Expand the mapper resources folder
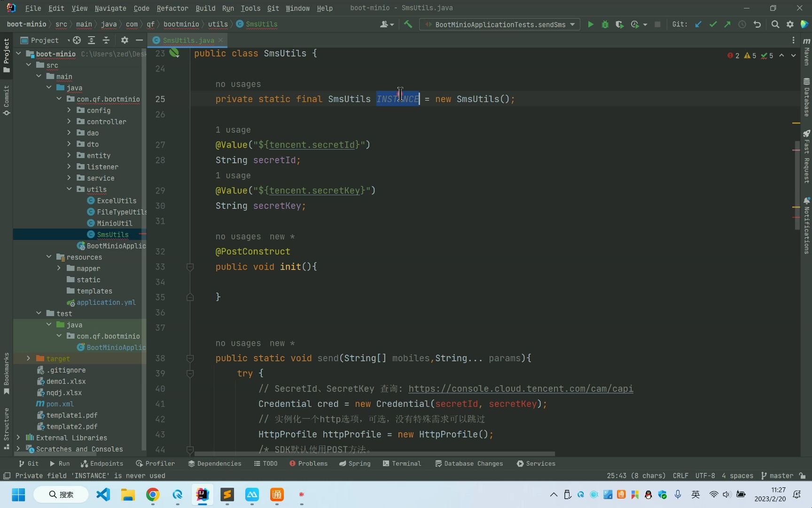 pos(59,268)
